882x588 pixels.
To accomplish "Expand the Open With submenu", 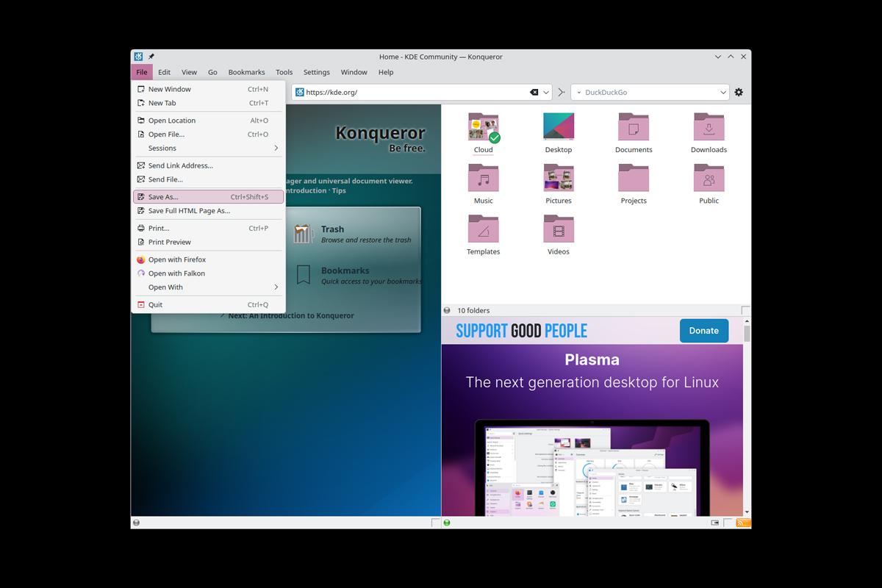I will click(208, 287).
